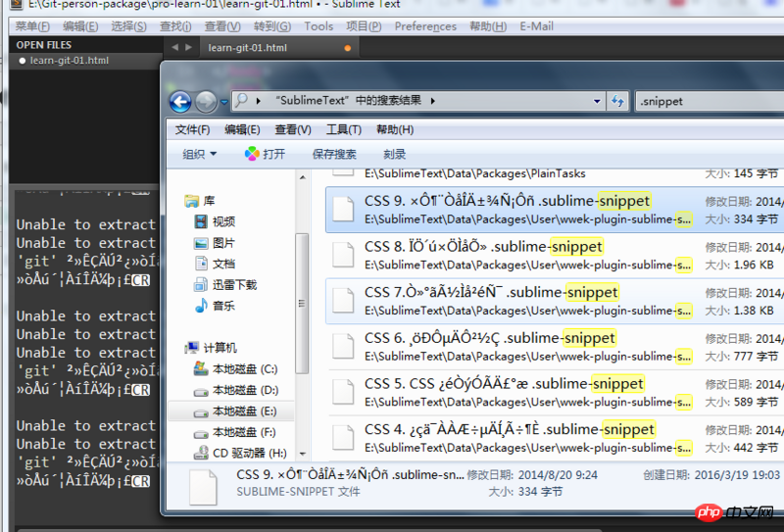
Task: Open Sublime Text 编辑(E) menu
Action: click(x=80, y=26)
